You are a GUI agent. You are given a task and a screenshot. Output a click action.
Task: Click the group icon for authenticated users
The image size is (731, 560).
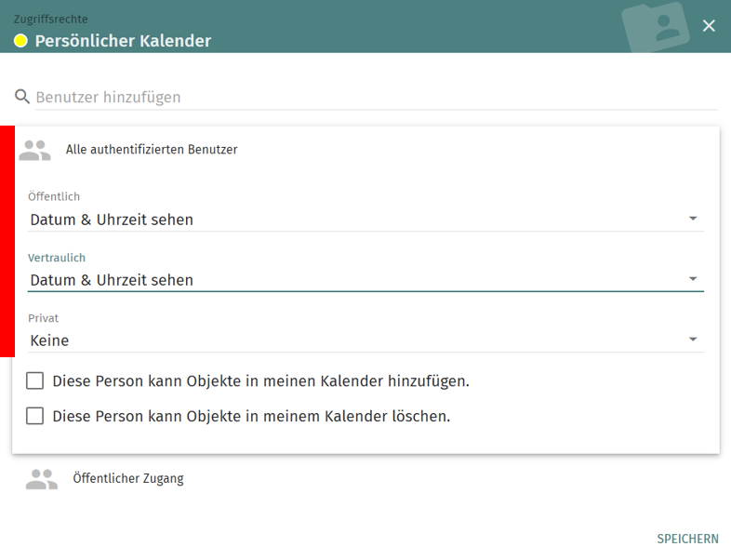coord(34,150)
